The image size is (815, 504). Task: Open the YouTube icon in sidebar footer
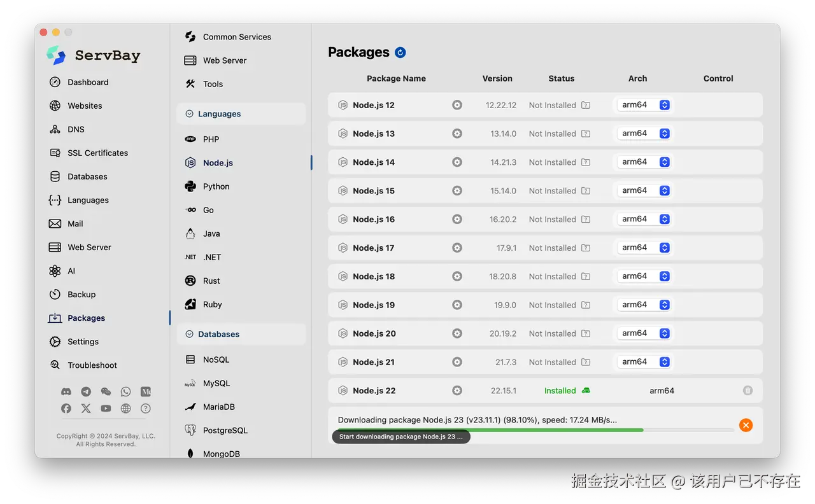106,409
